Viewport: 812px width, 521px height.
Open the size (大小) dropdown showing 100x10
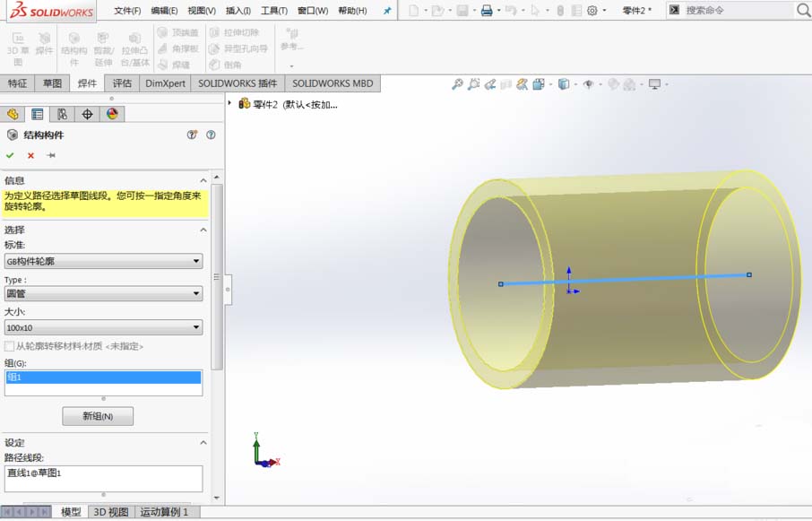(103, 327)
